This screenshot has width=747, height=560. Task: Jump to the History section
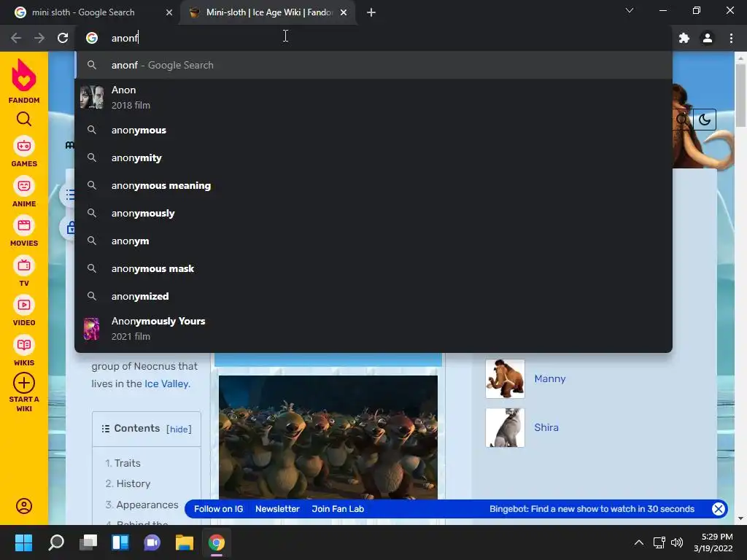pyautogui.click(x=133, y=484)
